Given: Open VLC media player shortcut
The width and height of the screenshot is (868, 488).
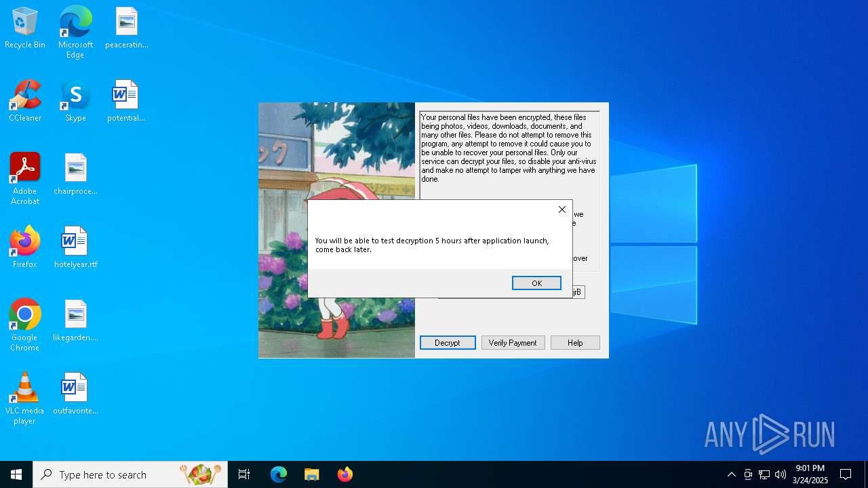Looking at the screenshot, I should point(25,399).
